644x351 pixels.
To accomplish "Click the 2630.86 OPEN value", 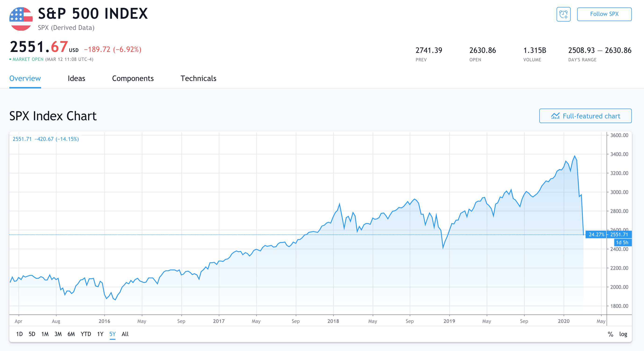I will (483, 50).
